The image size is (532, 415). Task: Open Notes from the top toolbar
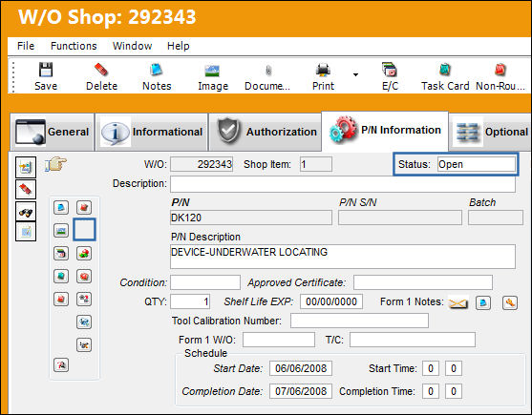tap(157, 71)
